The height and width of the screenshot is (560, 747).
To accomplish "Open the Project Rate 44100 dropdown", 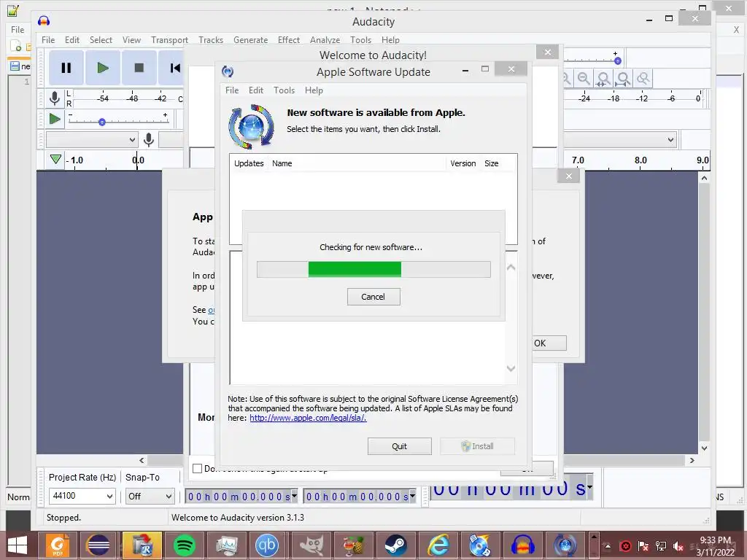I will tap(82, 496).
